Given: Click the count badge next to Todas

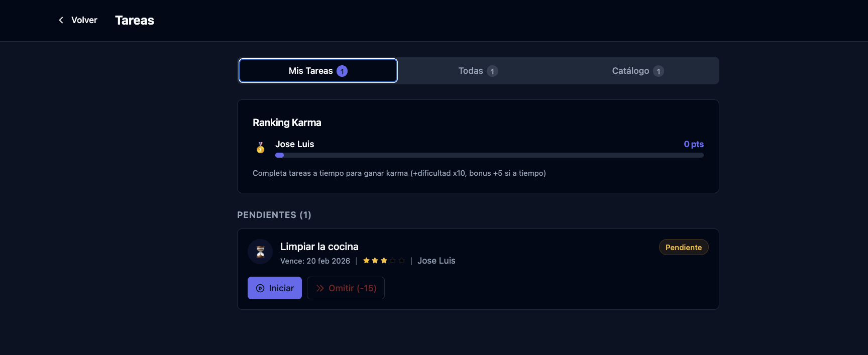Looking at the screenshot, I should tap(492, 71).
